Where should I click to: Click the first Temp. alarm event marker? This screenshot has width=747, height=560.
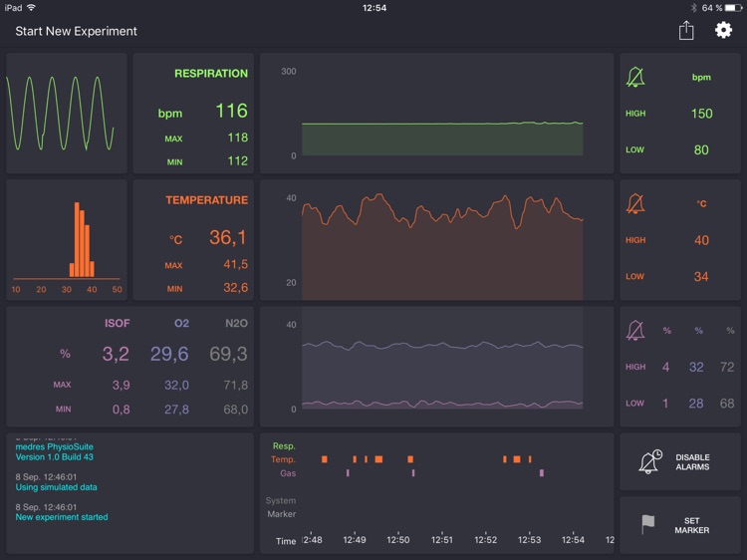[x=325, y=459]
